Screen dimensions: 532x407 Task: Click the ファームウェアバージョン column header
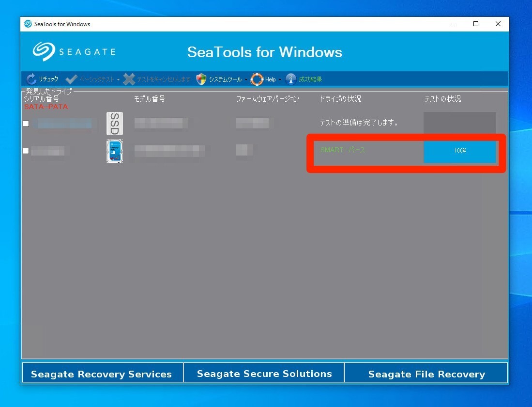click(267, 98)
